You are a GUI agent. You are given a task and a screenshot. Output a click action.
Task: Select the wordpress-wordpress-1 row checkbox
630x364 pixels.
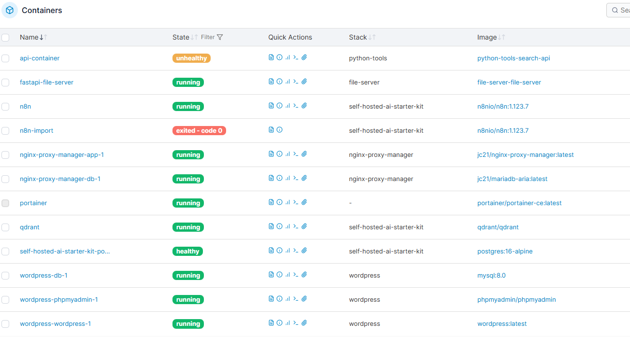point(5,324)
